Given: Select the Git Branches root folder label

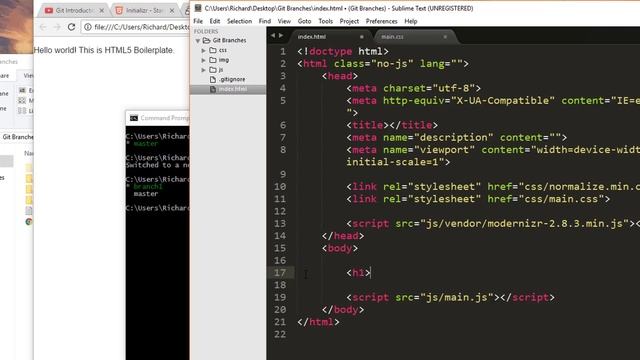Looking at the screenshot, I should coord(229,40).
